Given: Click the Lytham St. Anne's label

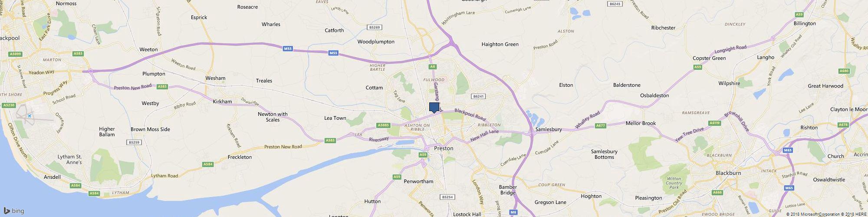Looking at the screenshot, I should [x=69, y=160].
